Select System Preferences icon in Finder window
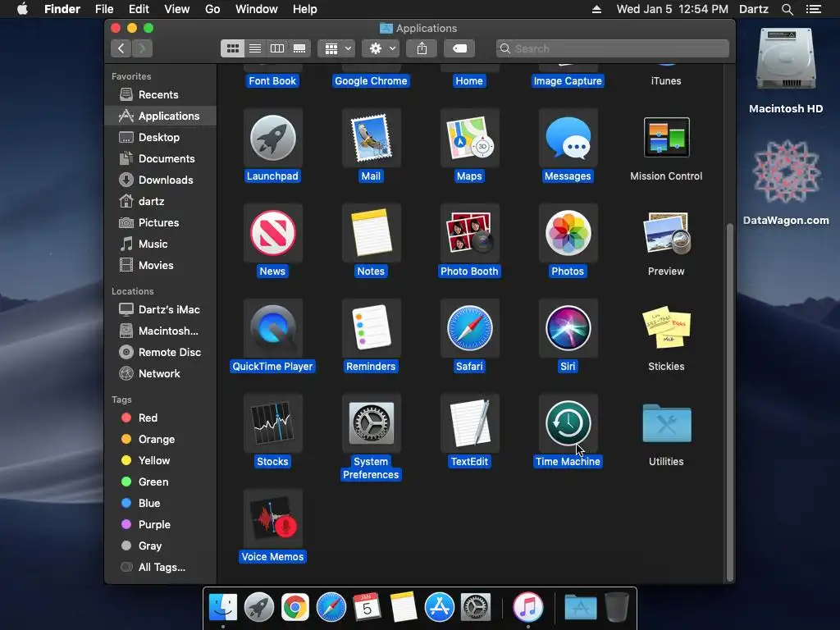This screenshot has height=630, width=840. (371, 423)
